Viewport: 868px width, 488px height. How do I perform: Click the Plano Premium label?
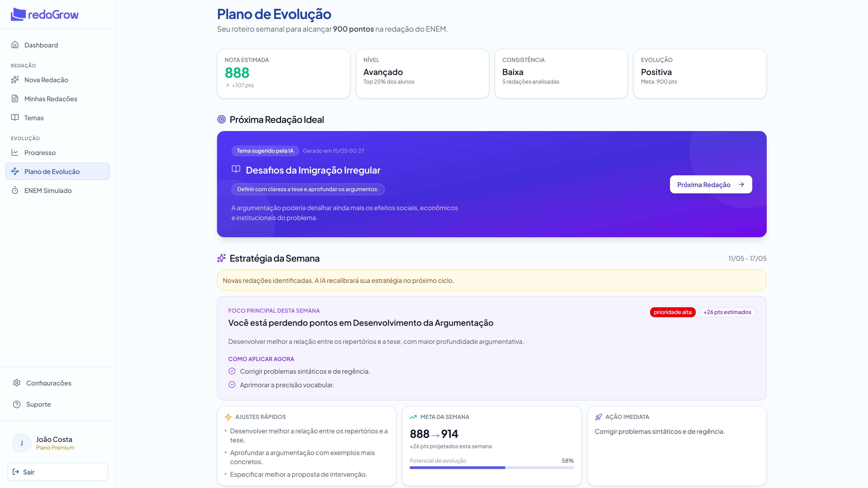click(x=55, y=448)
